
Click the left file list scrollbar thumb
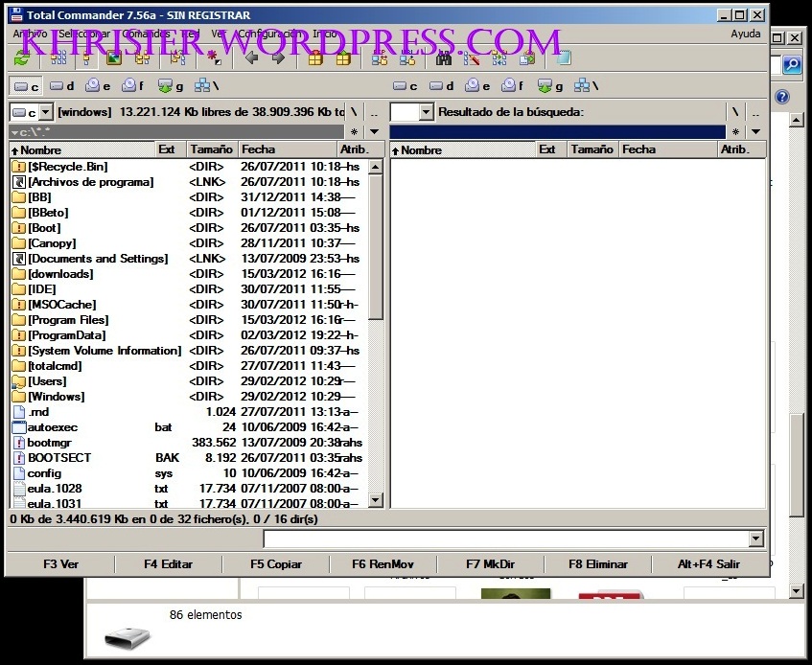coord(376,247)
